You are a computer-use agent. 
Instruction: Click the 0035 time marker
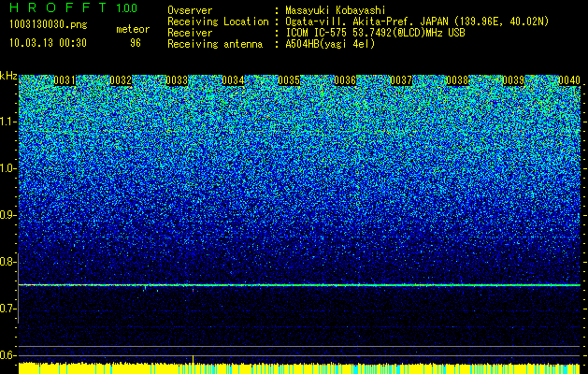pos(289,80)
